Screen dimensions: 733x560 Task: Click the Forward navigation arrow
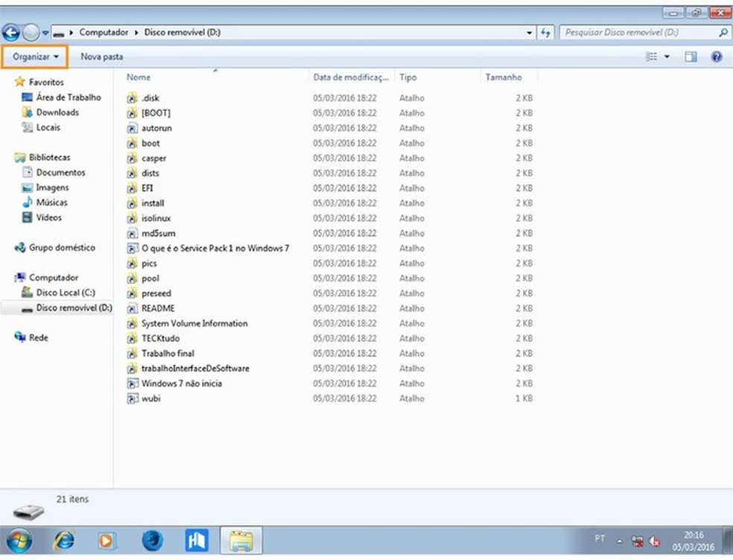(x=31, y=33)
